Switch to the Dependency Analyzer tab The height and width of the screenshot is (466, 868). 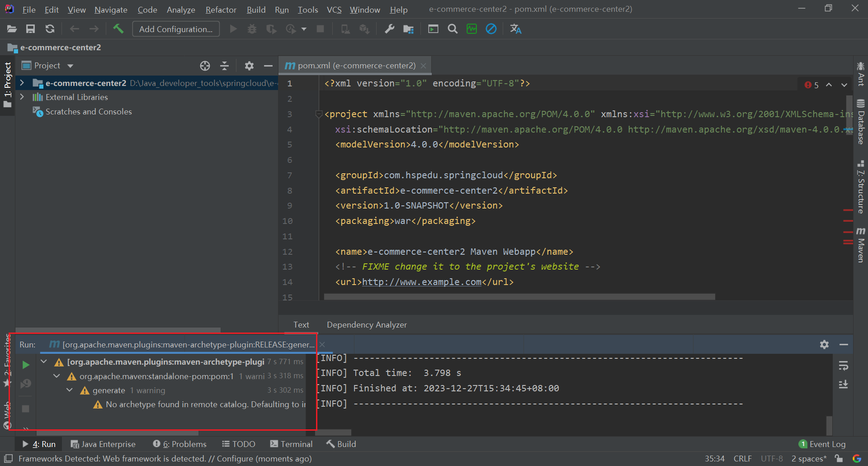pyautogui.click(x=367, y=325)
